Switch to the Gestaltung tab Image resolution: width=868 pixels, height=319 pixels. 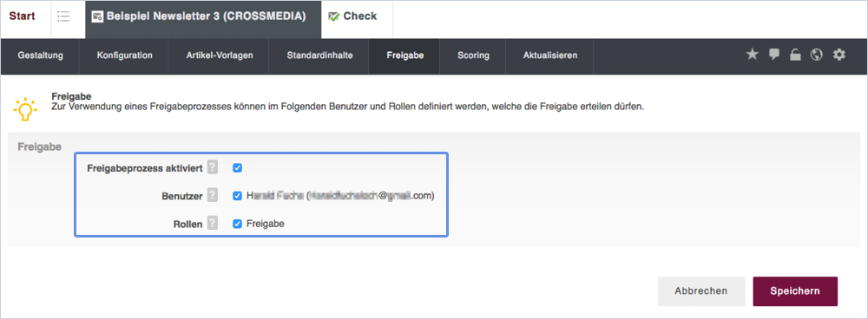coord(41,55)
